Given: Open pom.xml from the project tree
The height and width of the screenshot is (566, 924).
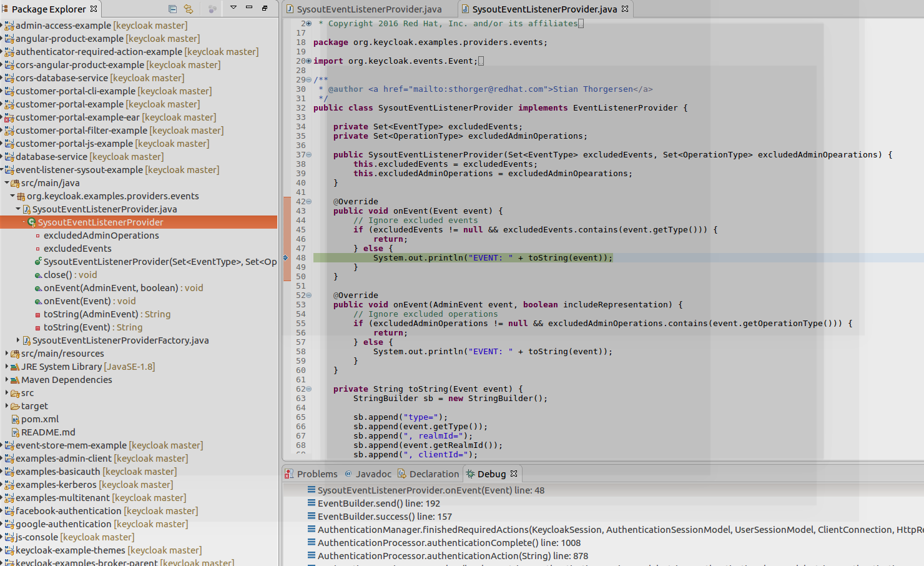Looking at the screenshot, I should coord(40,419).
